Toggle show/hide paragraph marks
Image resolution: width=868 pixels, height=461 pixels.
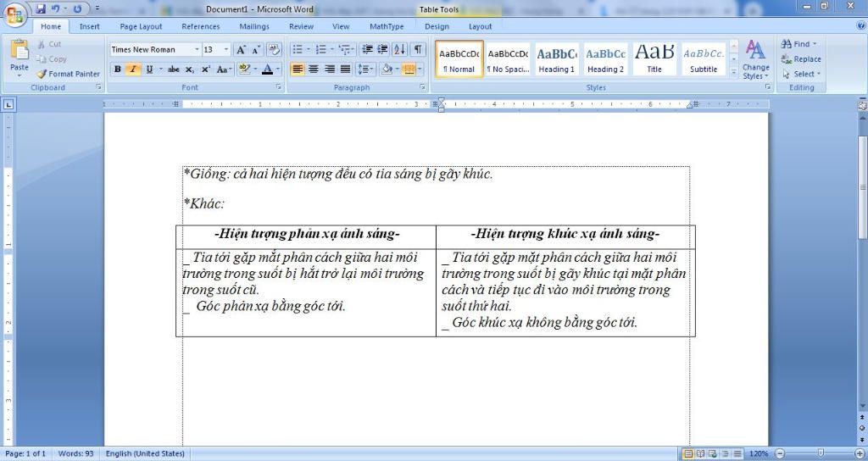coord(418,50)
